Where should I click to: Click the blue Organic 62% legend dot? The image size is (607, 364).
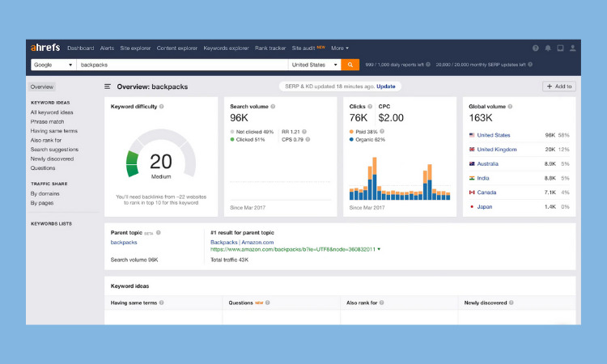click(351, 139)
